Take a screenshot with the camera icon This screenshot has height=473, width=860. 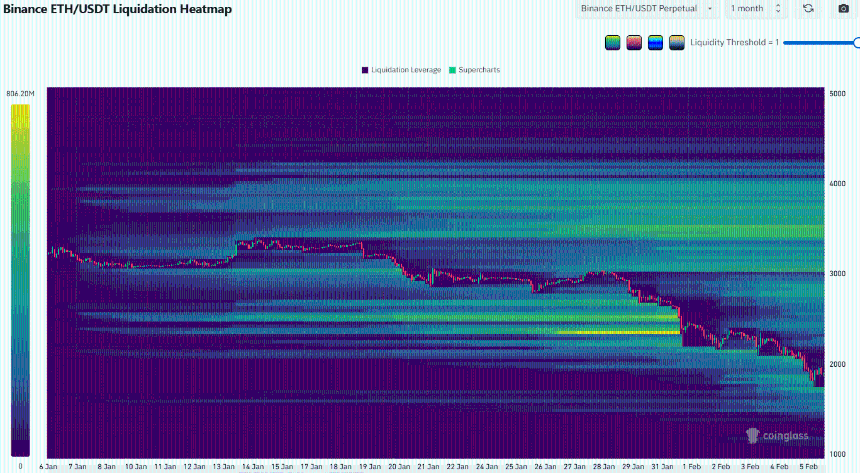(x=844, y=8)
